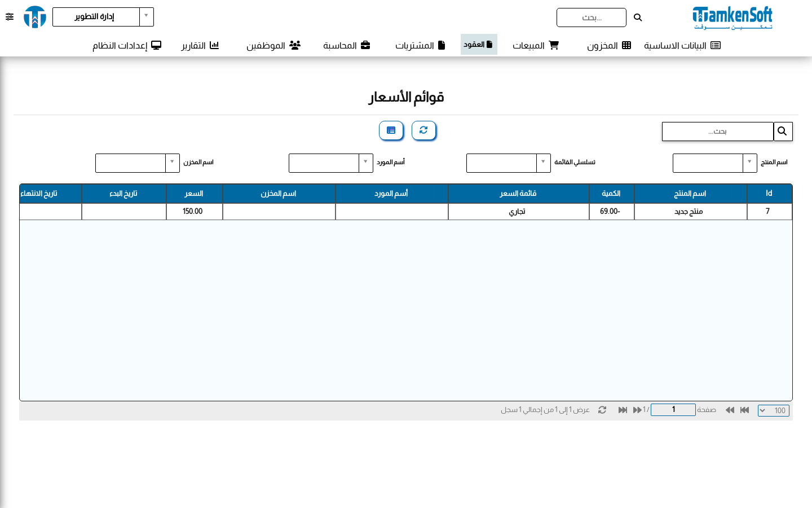
Task: Sort by تاريخ الانتهاء column header
Action: coord(50,194)
